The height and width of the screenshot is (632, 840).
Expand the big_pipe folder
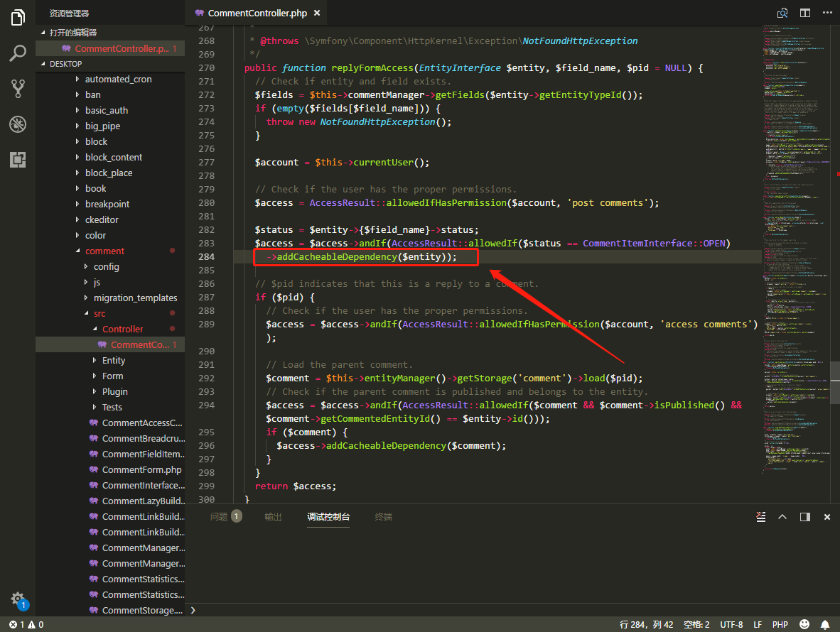click(110, 126)
